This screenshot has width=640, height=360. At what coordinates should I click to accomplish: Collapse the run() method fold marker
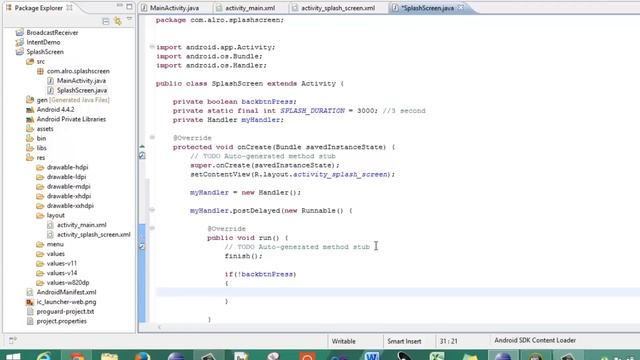coord(151,228)
